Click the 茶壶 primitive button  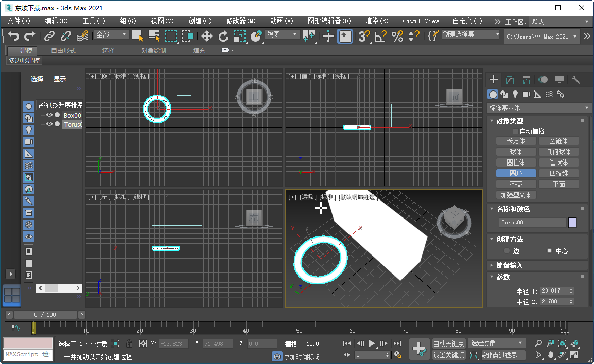click(516, 184)
